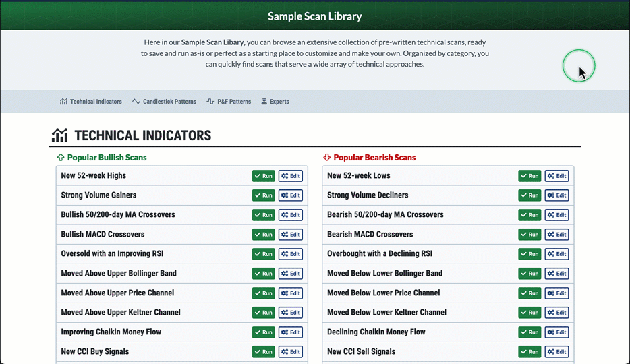The width and height of the screenshot is (630, 364).
Task: Run the New CCI Sell Signals scan
Action: 529,352
